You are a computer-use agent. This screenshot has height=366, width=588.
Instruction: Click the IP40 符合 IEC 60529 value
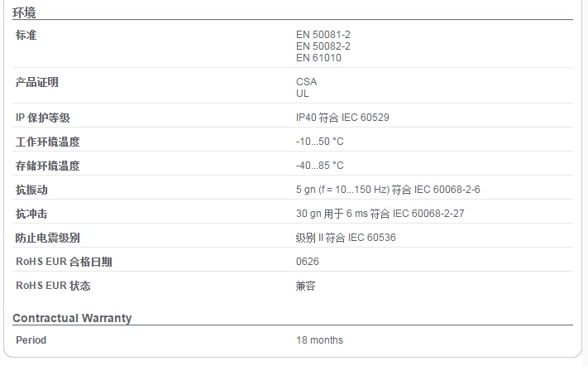coord(342,118)
